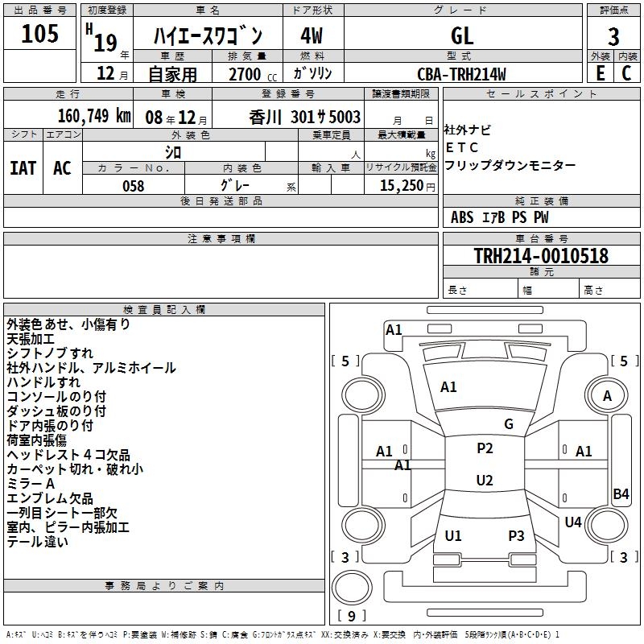Click the door type 4W
Image resolution: width=644 pixels, height=644 pixels.
pos(312,35)
